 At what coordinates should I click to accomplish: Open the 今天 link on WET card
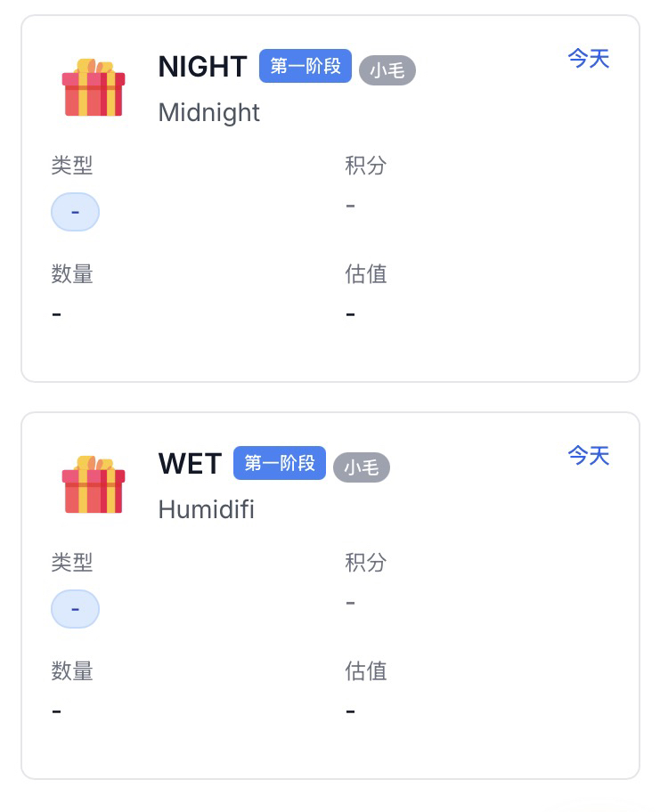tap(589, 456)
